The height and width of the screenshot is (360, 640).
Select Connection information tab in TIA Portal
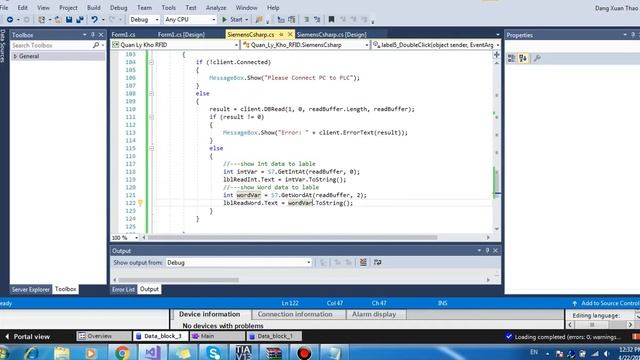(295, 314)
